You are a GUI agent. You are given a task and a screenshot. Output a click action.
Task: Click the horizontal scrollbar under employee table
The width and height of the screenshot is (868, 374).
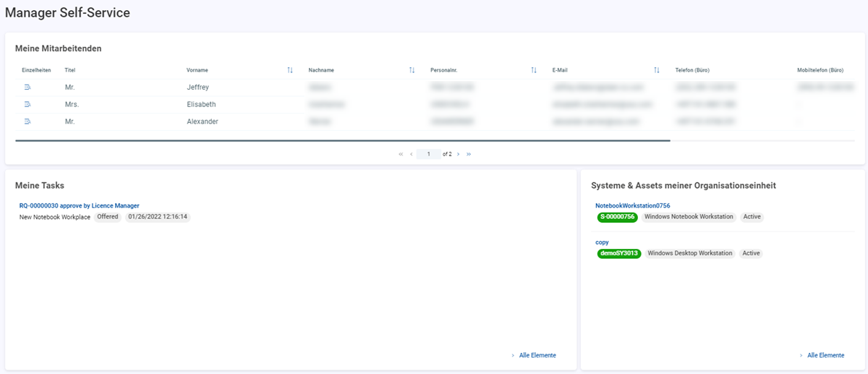343,140
